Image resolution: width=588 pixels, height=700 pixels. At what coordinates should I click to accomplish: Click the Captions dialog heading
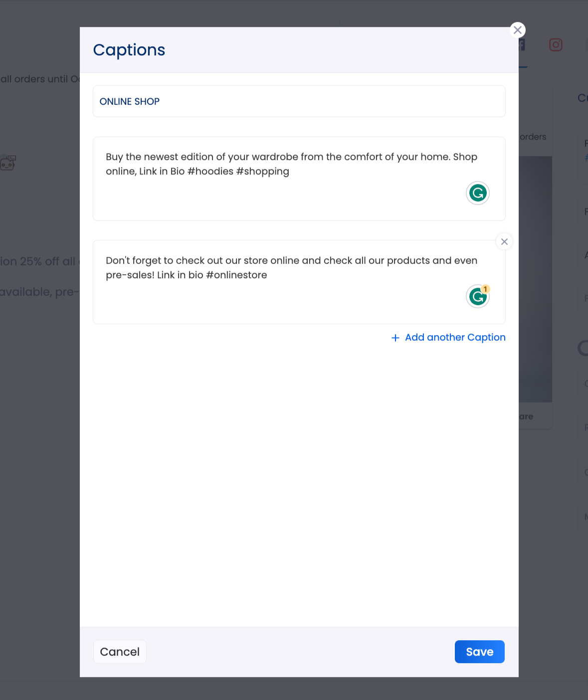coord(129,50)
